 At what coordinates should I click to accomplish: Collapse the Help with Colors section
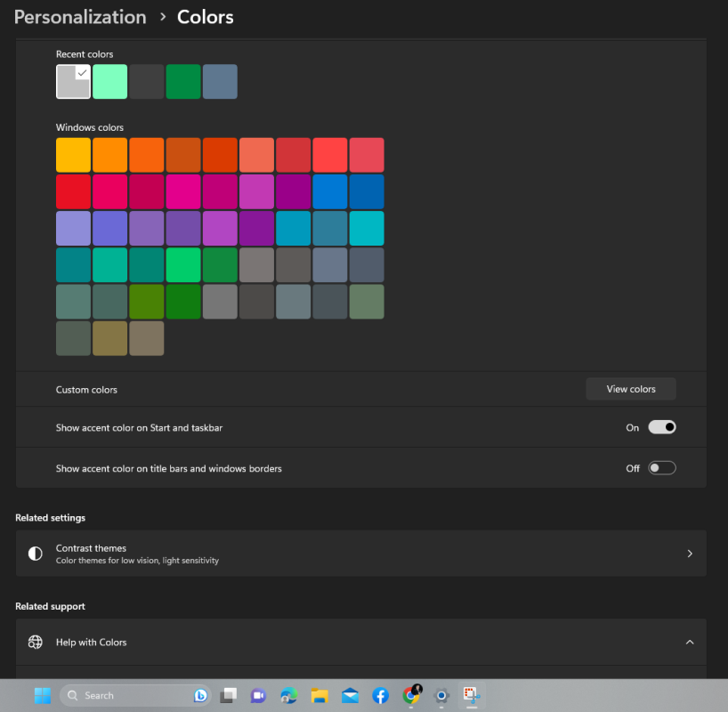tap(689, 643)
